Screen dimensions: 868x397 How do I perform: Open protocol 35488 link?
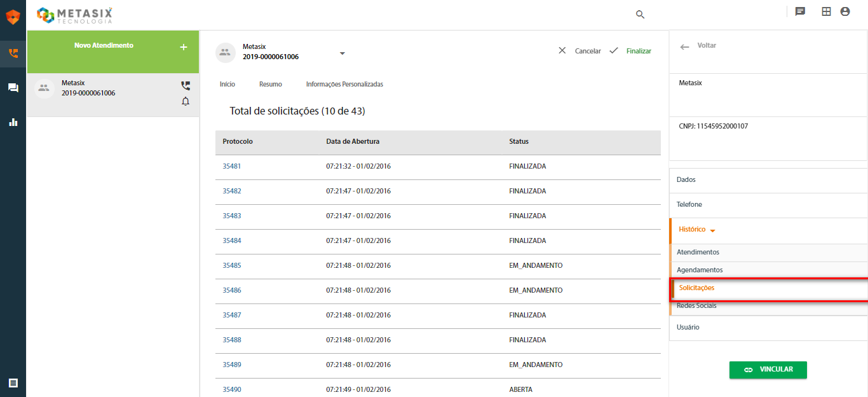[x=232, y=340]
